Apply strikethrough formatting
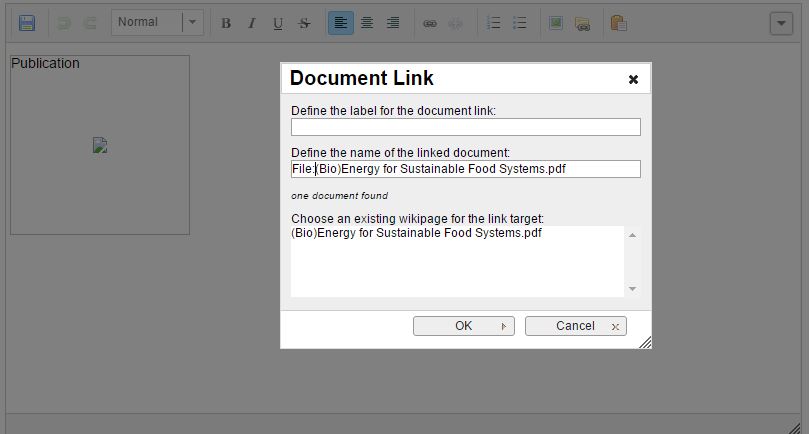 point(304,23)
